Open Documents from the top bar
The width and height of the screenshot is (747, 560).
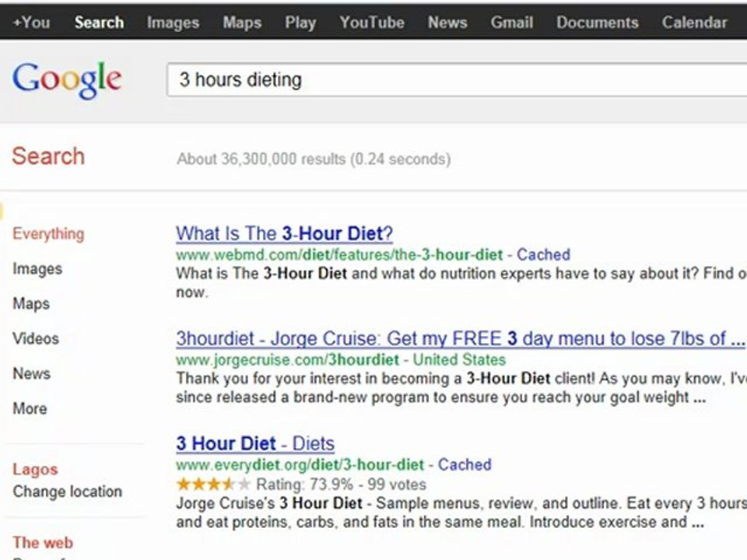coord(598,23)
